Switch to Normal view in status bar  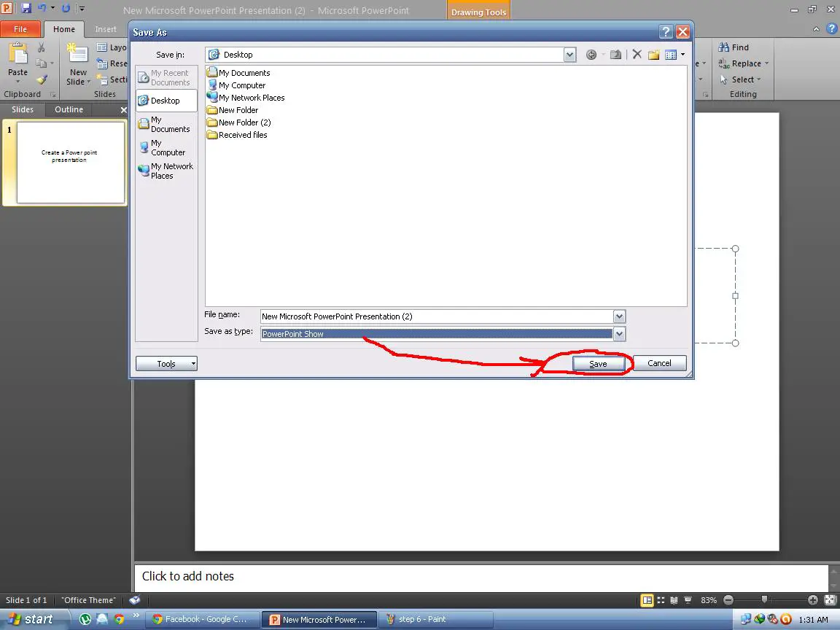tap(647, 600)
